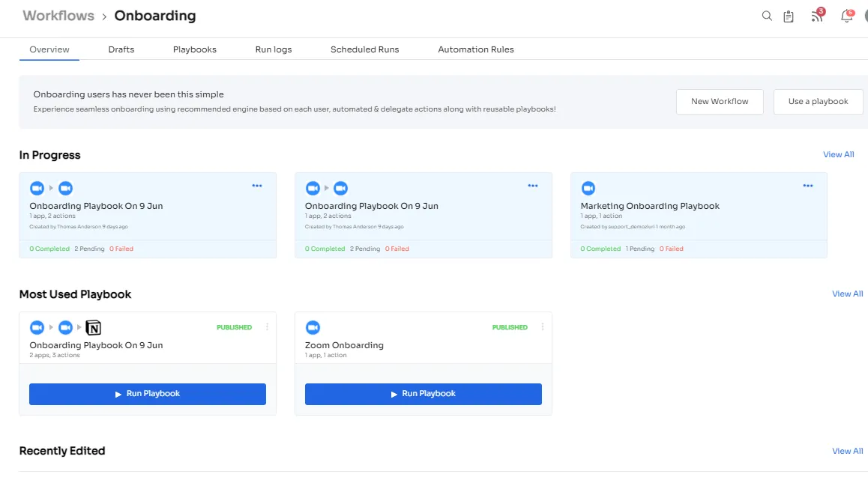This screenshot has height=477, width=868.
Task: Open the Scheduled Runs tab
Action: pos(365,49)
